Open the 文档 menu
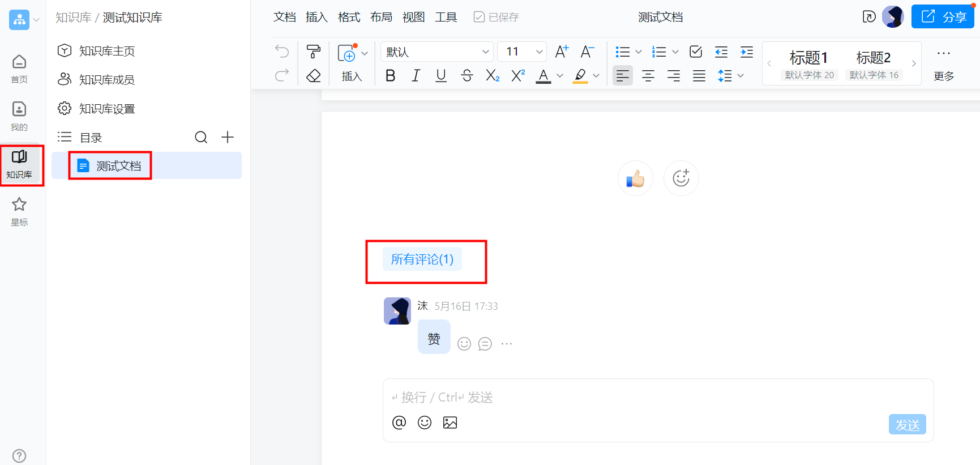 point(285,17)
